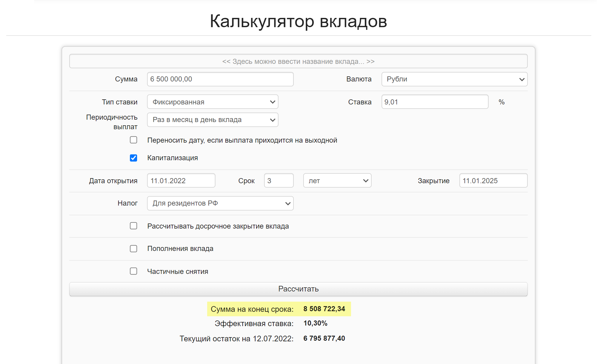
Task: Click the Капитализация label text
Action: (173, 158)
